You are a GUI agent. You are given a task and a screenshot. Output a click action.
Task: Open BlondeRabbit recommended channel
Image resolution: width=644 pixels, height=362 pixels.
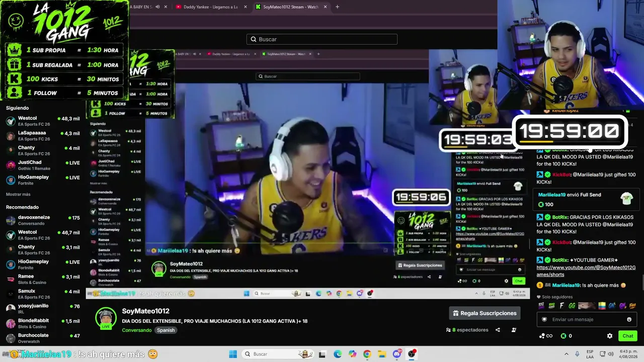(43, 323)
